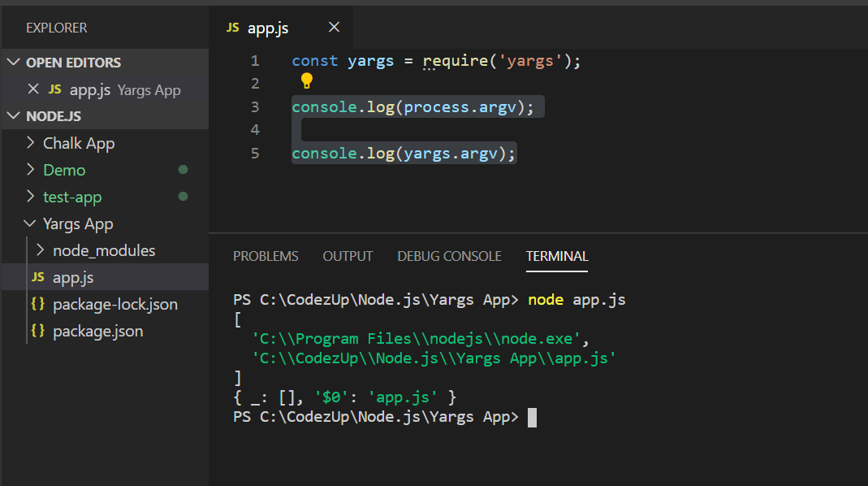Click the package.json braces icon
This screenshot has width=868, height=486.
(37, 331)
